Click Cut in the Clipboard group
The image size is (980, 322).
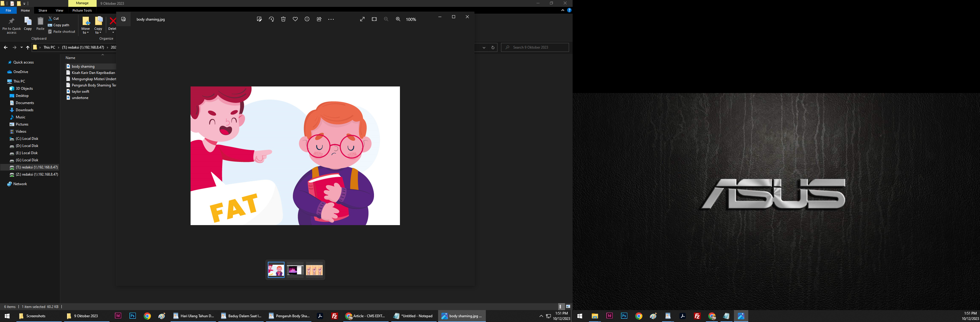54,18
